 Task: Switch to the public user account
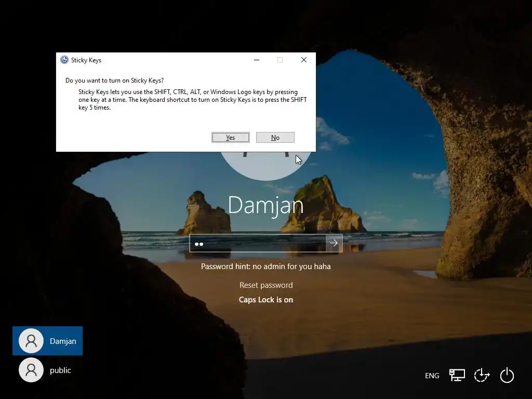47,370
